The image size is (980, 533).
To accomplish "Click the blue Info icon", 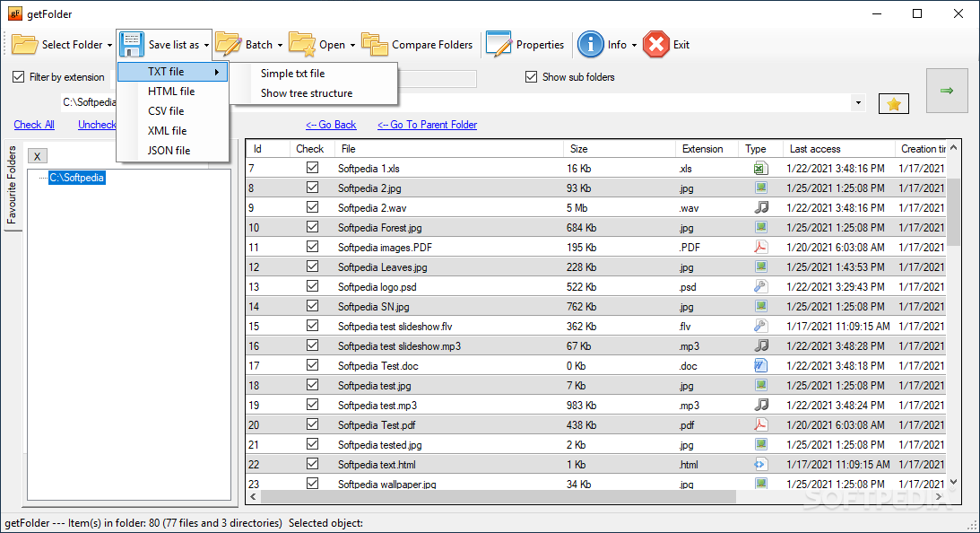I will 591,45.
